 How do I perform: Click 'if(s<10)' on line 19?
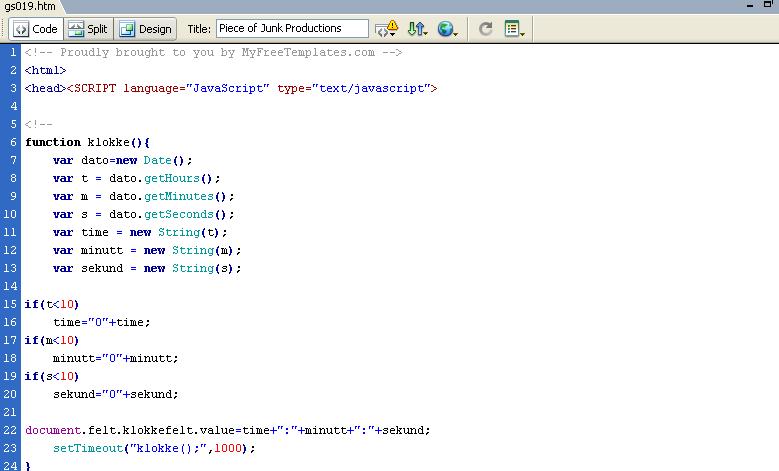click(52, 376)
